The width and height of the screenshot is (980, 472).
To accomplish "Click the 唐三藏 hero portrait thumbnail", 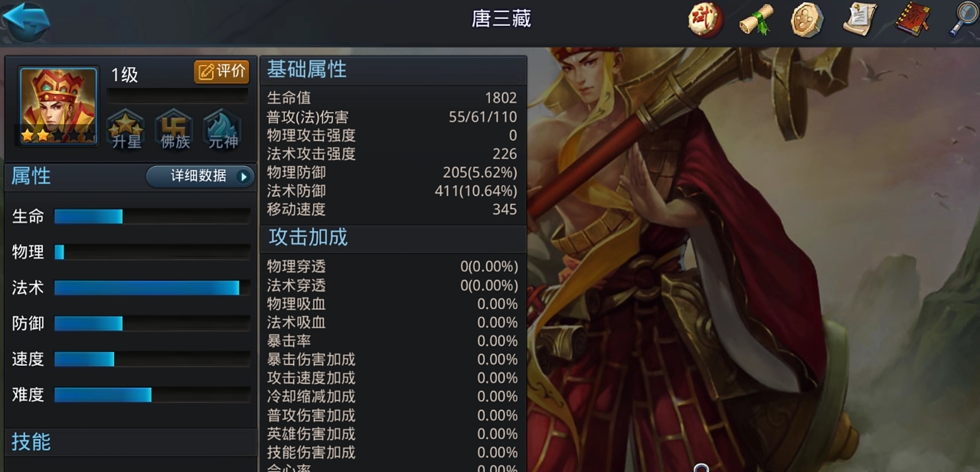I will [58, 106].
